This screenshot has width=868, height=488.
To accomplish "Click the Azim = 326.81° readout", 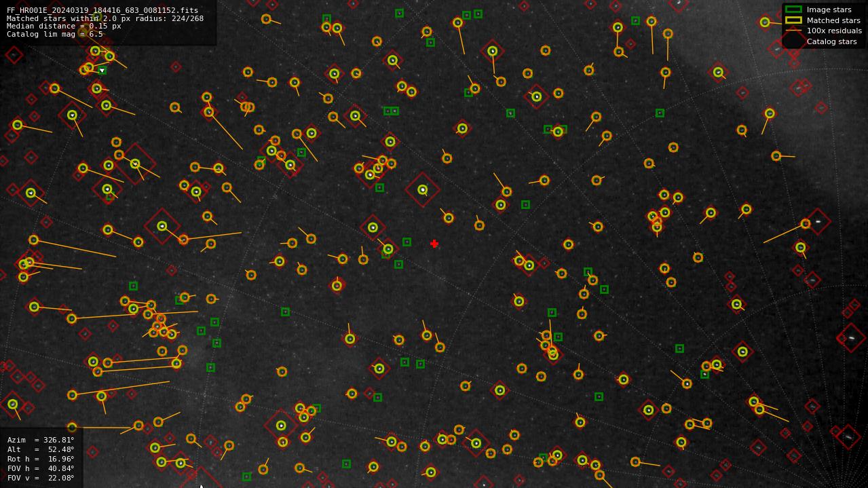I will 41,440.
